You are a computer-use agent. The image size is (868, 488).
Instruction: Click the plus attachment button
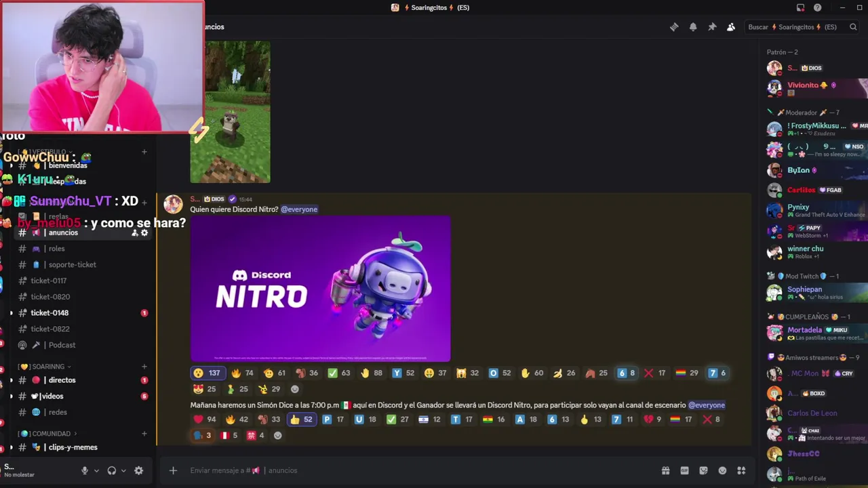pos(173,470)
